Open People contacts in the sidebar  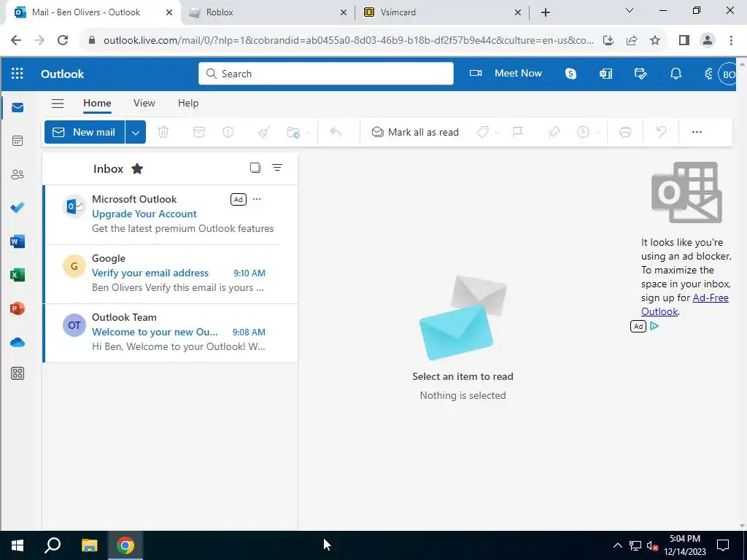[18, 174]
